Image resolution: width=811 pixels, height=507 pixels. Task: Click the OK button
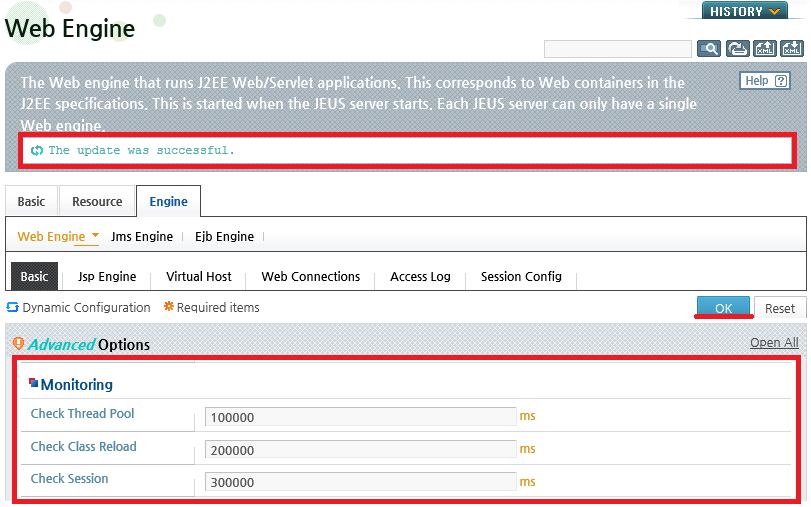coord(724,307)
